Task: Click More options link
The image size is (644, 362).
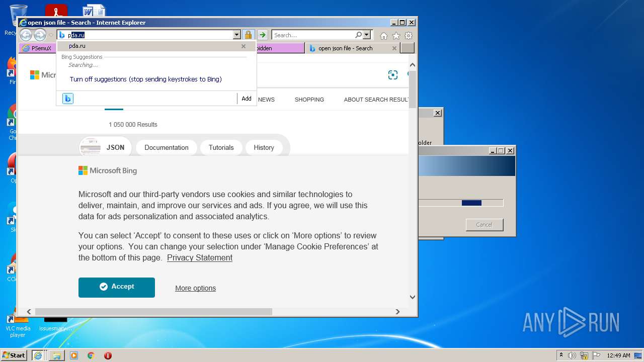Action: coord(195,288)
